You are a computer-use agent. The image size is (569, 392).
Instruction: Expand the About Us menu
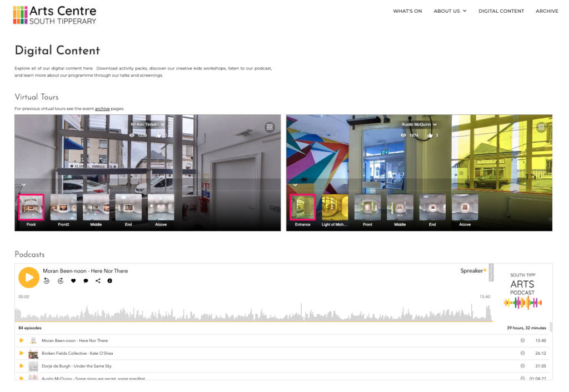[450, 11]
